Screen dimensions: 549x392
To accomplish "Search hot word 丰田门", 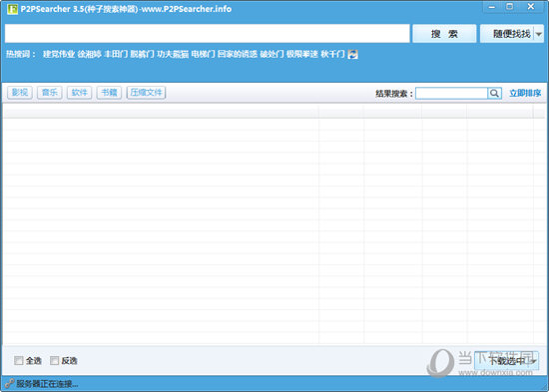I will click(116, 54).
